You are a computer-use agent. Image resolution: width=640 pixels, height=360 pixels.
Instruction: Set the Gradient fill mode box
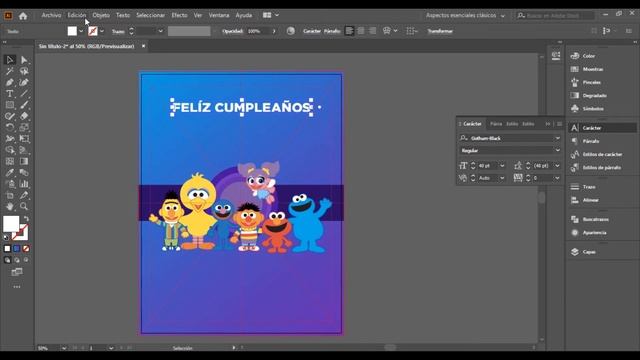pos(17,249)
